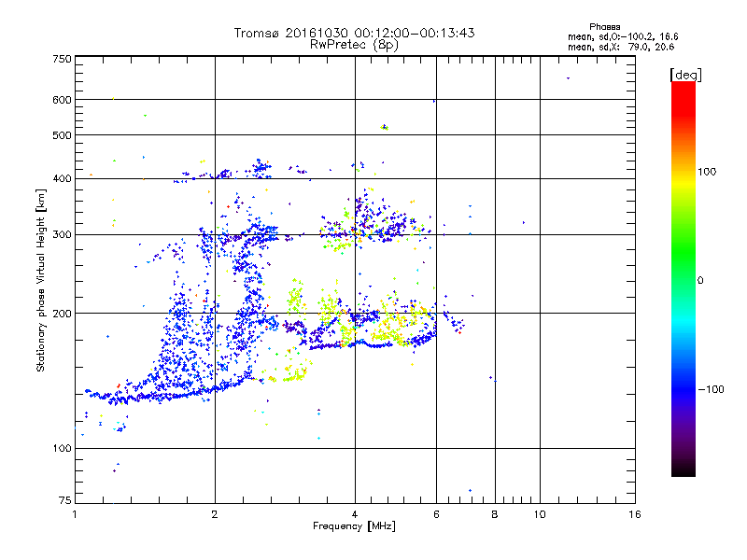Click the 'Stationary phase Virtual Height [km]' axis title
This screenshot has height=560, width=747.
tap(41, 280)
